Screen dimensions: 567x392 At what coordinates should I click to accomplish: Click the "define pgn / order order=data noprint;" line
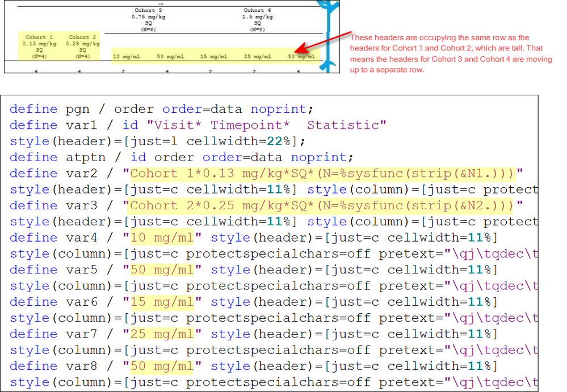pos(161,109)
